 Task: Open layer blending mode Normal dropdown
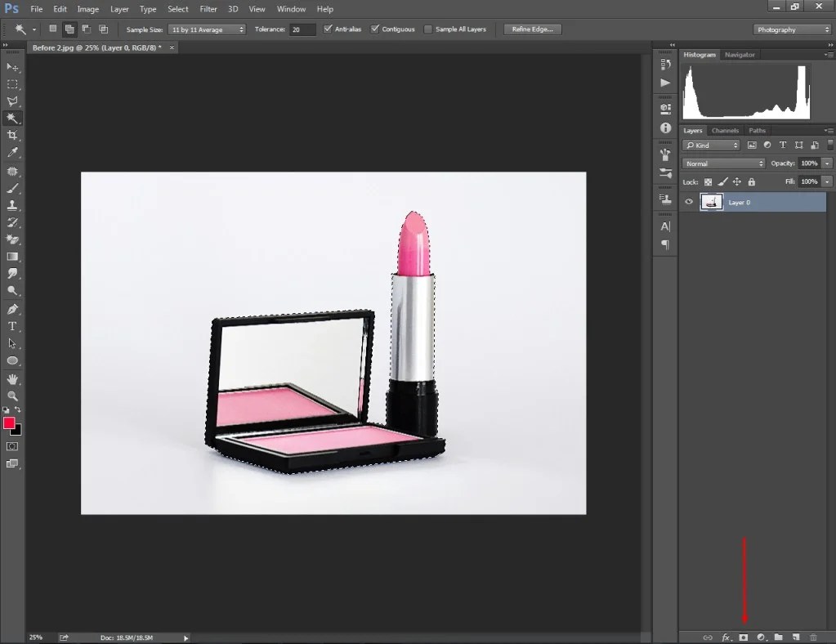tap(723, 163)
